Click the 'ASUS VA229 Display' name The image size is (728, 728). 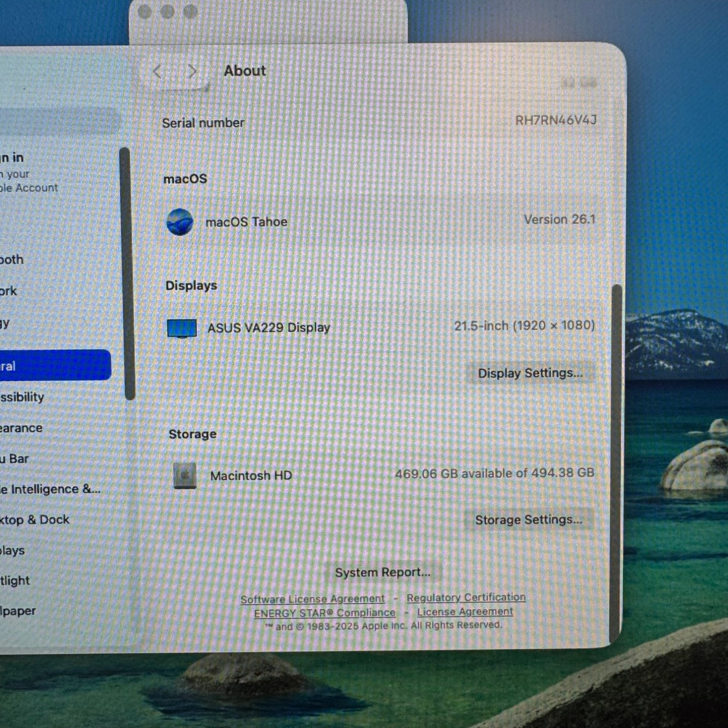point(269,327)
